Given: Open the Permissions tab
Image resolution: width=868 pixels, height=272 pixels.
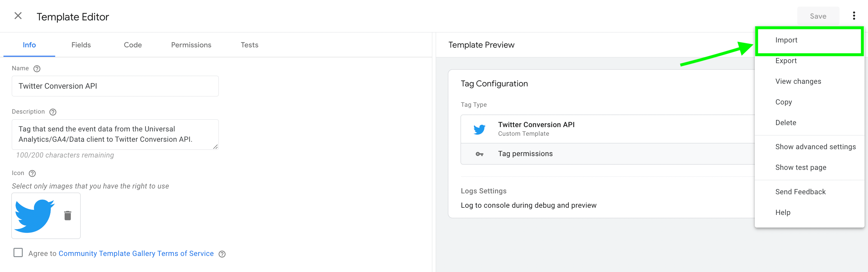Looking at the screenshot, I should [x=191, y=45].
